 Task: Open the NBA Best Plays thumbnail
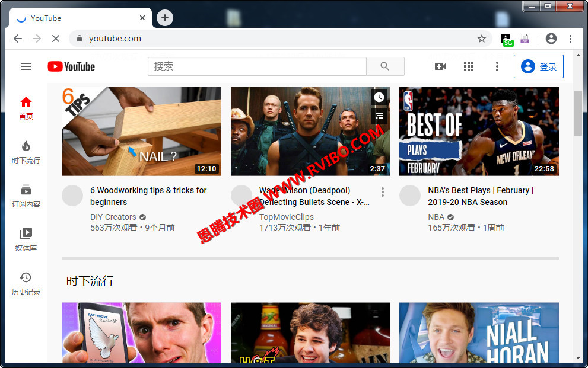coord(479,132)
